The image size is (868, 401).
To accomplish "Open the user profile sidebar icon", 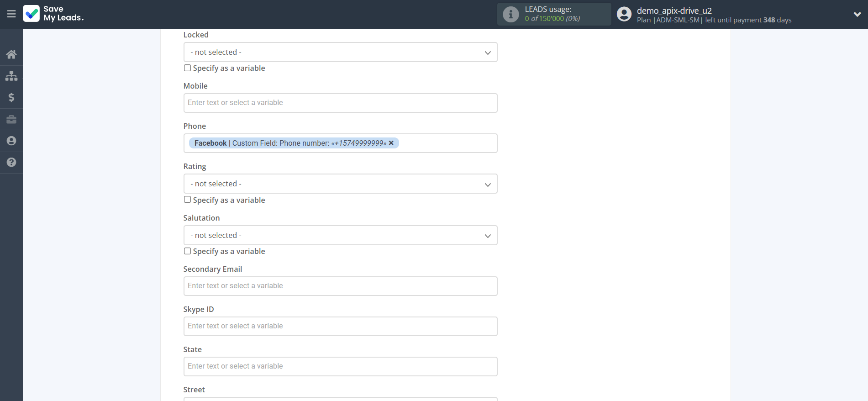I will tap(11, 141).
